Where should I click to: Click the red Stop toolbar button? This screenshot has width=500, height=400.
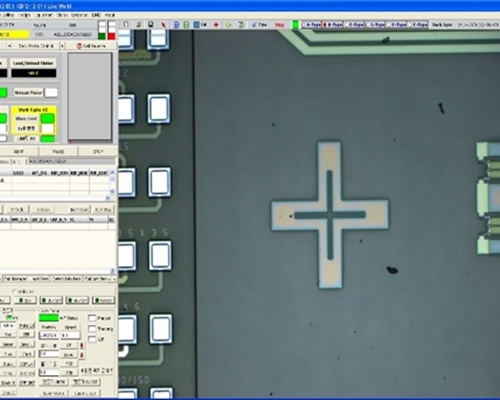(279, 25)
